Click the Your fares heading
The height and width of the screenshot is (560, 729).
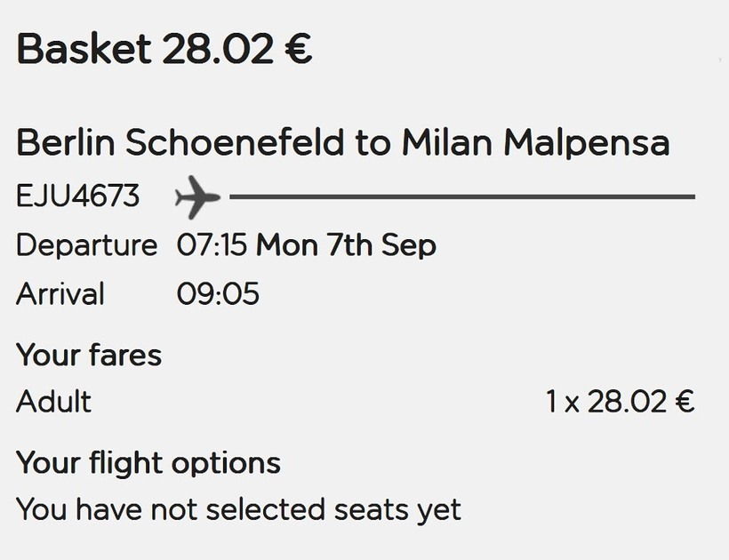[89, 356]
